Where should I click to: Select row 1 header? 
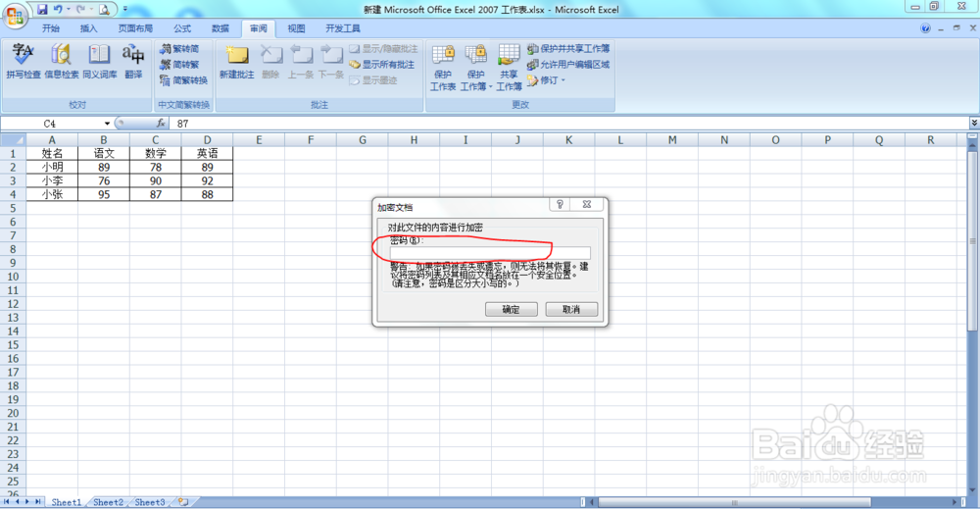tap(13, 153)
